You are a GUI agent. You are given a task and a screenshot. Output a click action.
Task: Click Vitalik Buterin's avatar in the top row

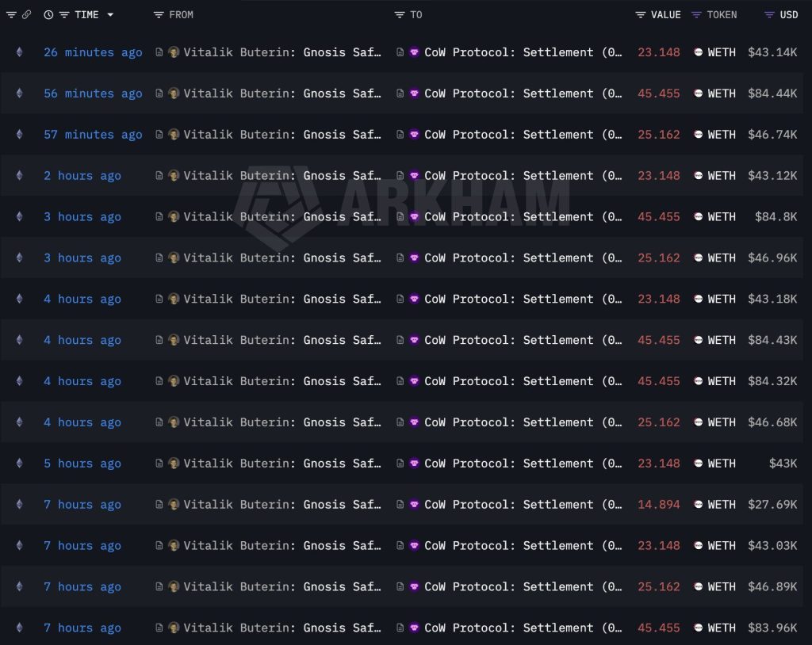click(x=172, y=52)
